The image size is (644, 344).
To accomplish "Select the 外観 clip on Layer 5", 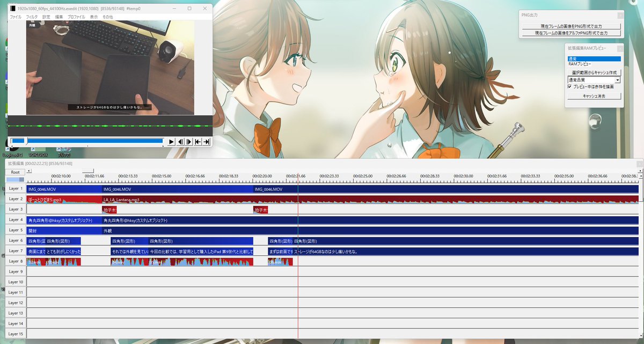I will pyautogui.click(x=370, y=230).
